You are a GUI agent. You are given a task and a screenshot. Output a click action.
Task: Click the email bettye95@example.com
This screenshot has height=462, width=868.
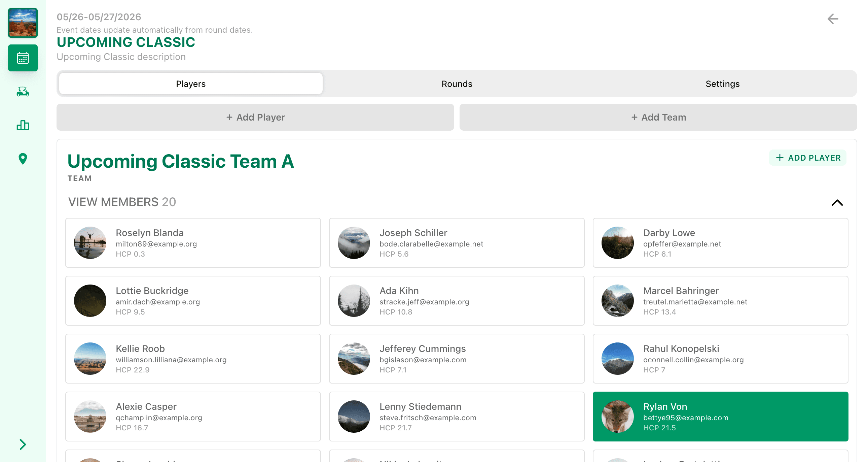[x=686, y=418]
